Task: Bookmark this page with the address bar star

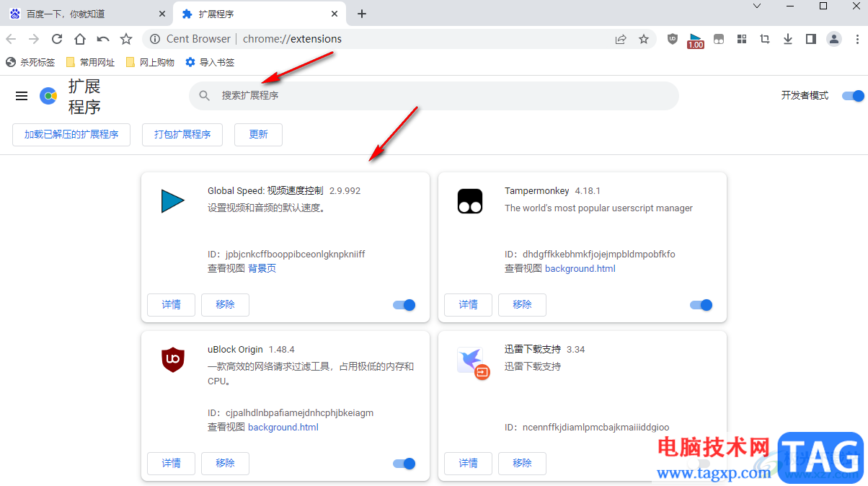Action: (x=644, y=39)
